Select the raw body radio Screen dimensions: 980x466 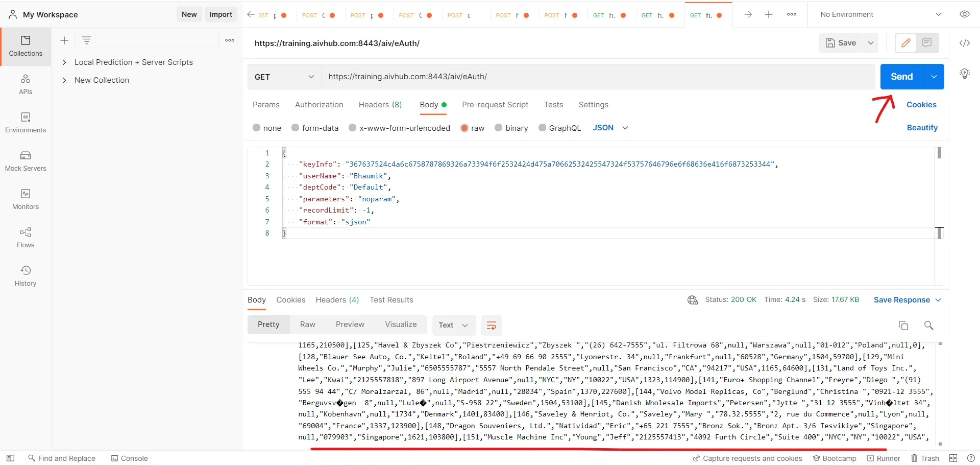pos(464,128)
